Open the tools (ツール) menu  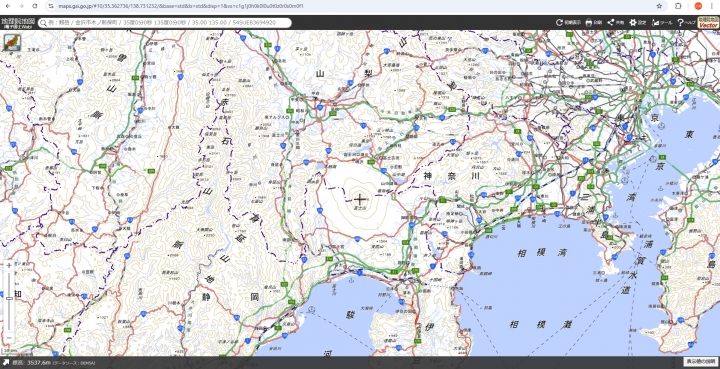662,22
